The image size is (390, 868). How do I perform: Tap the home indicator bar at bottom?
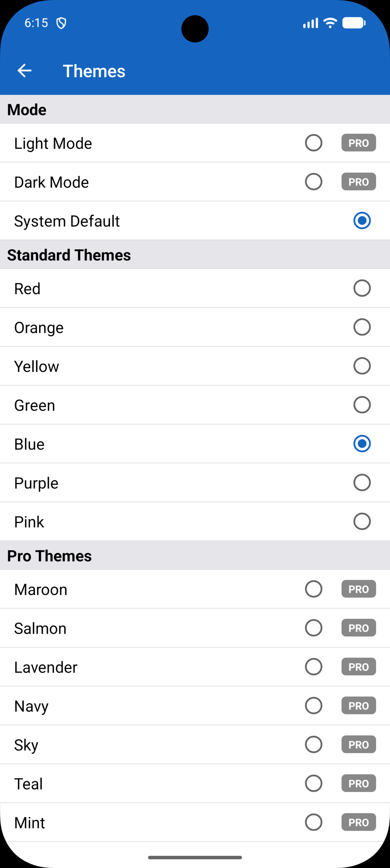(x=195, y=857)
